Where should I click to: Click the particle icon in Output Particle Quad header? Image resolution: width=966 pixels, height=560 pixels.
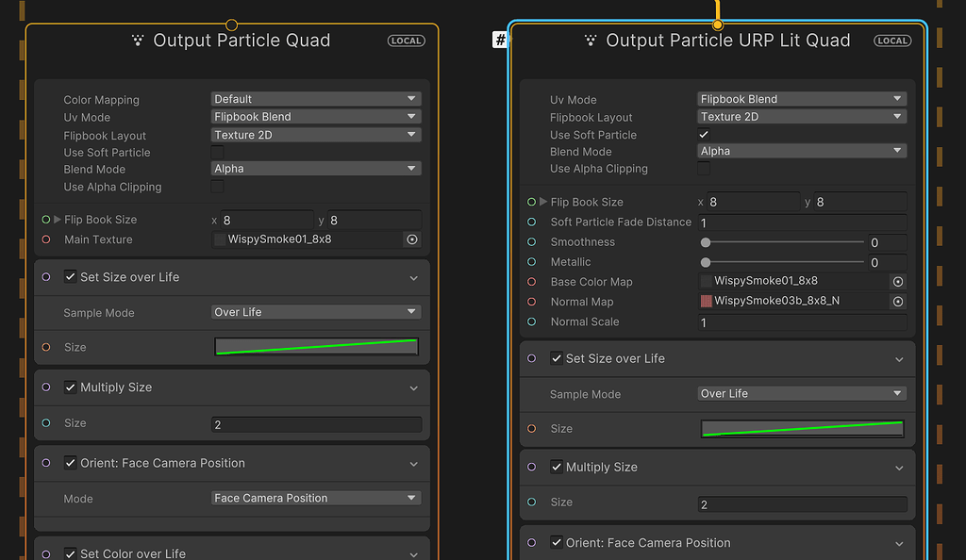[x=138, y=41]
